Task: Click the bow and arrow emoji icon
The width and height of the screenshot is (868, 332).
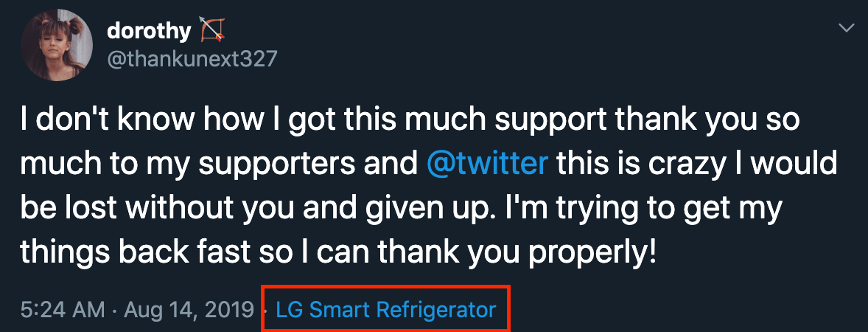Action: tap(211, 30)
